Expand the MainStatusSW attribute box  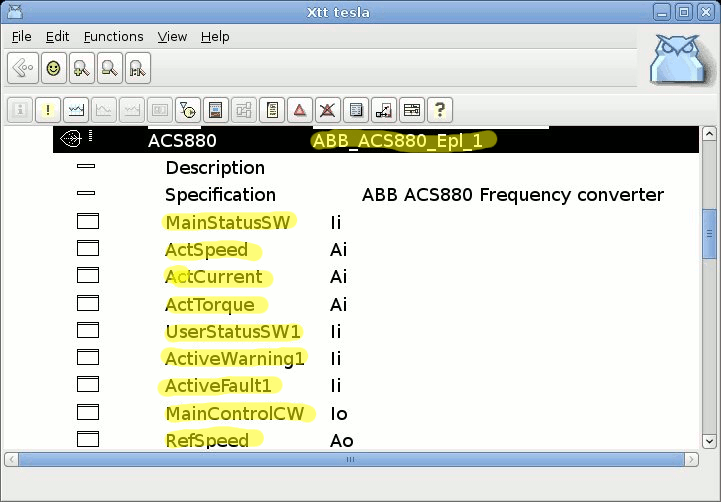[x=88, y=221]
